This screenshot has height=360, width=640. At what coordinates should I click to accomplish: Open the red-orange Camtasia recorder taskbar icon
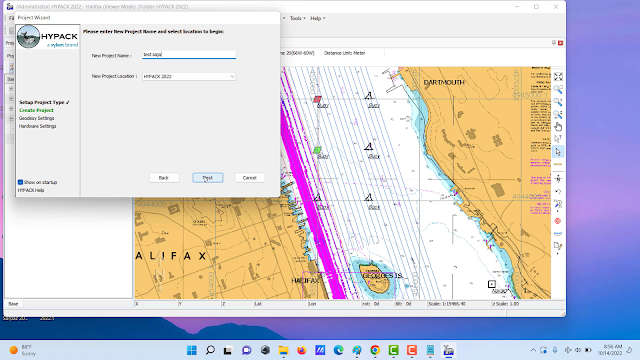(412, 350)
